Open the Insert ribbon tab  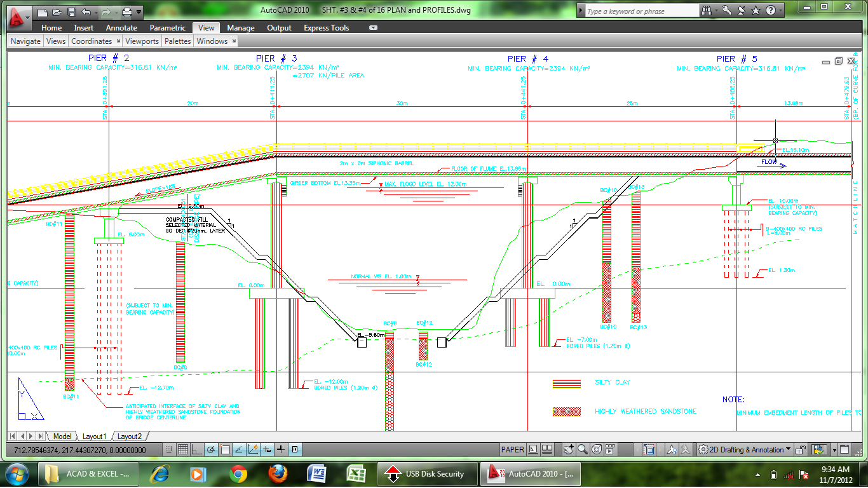tap(84, 28)
